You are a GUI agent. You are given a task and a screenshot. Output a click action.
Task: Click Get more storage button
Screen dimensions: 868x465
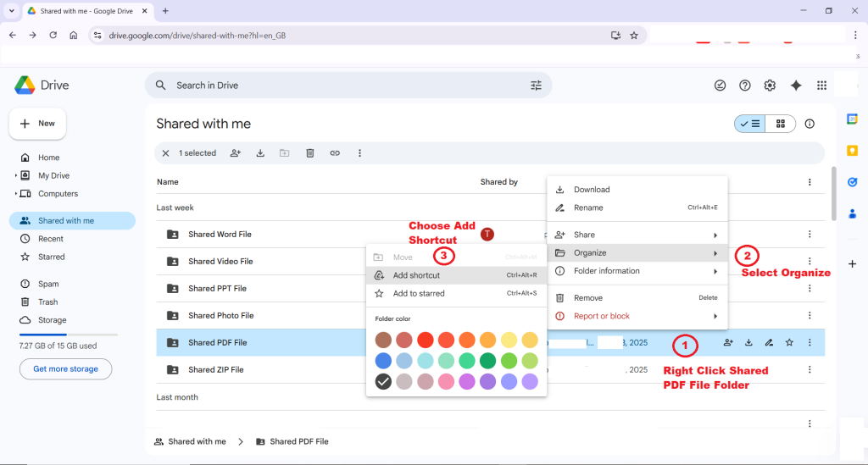point(66,369)
